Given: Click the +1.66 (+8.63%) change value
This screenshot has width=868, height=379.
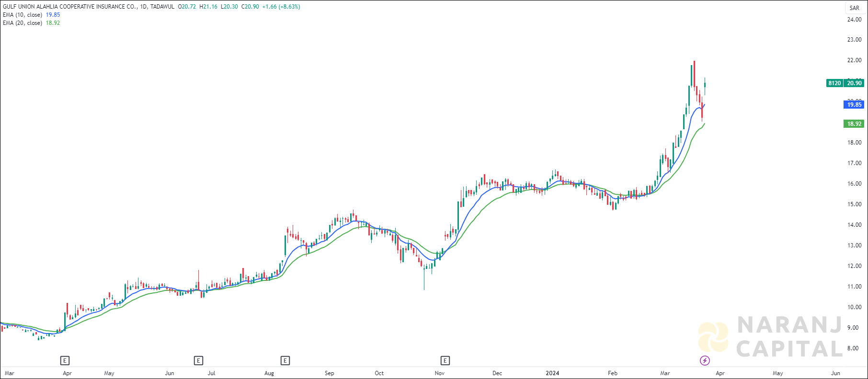Looking at the screenshot, I should (281, 7).
